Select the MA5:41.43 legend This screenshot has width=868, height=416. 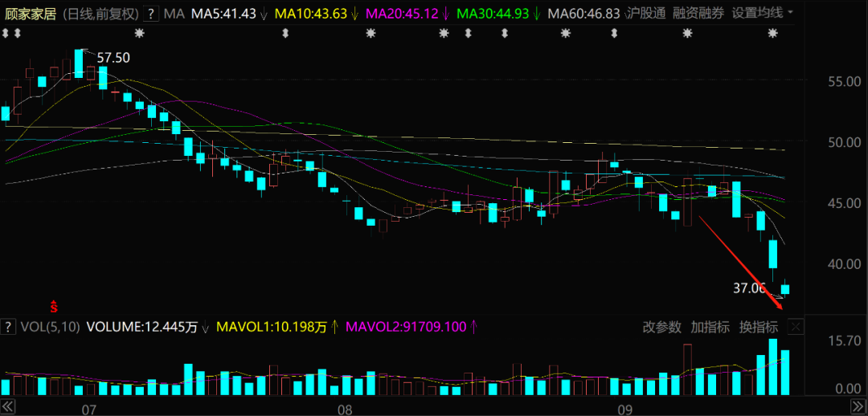(x=223, y=14)
